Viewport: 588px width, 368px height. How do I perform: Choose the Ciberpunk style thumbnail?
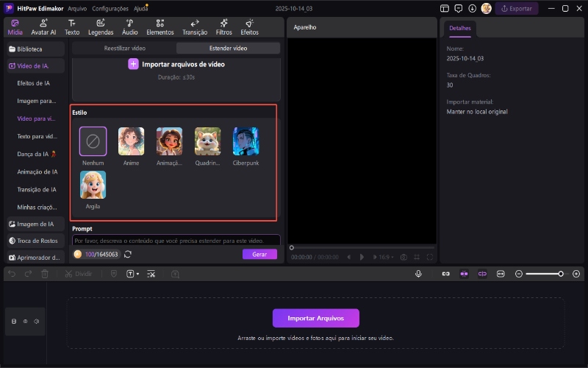[246, 141]
